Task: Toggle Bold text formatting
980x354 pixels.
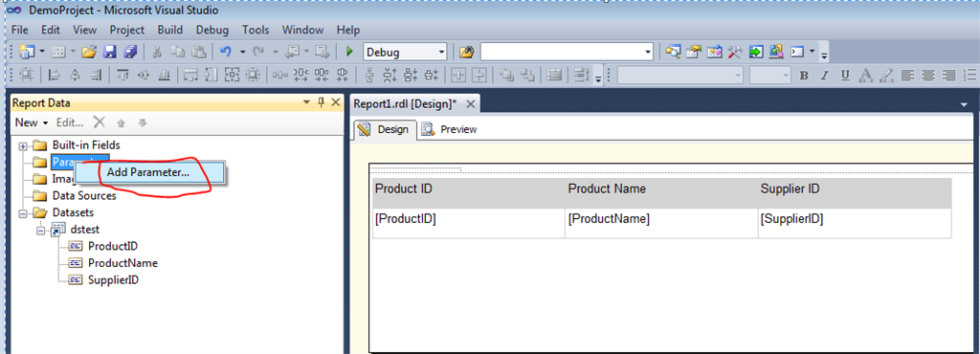Action: coord(804,76)
